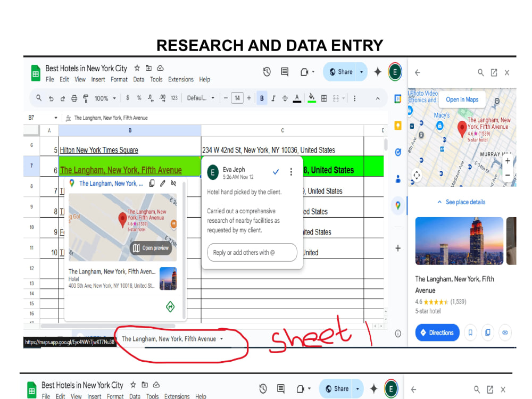Screen dimensions: 532x399
Task: Click green directions icon in link preview card
Action: [170, 307]
